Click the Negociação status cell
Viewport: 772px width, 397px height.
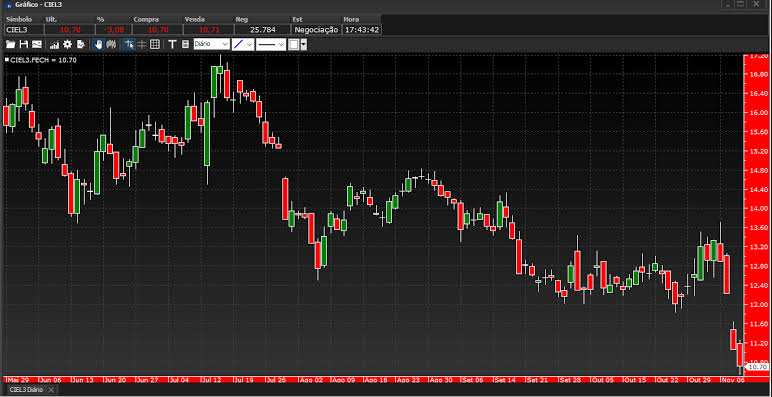(x=316, y=30)
